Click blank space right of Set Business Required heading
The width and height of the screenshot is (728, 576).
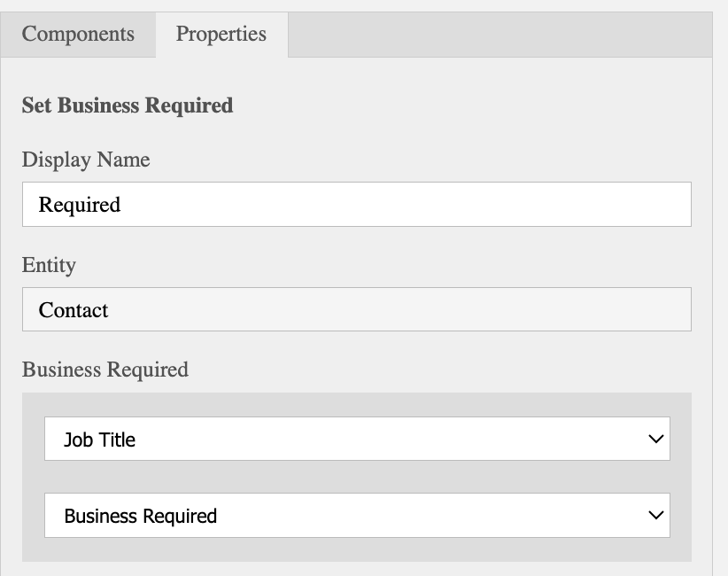tap(461, 105)
